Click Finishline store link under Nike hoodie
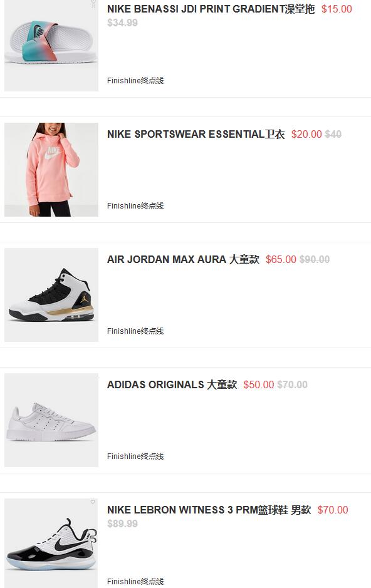Screen dimensions: 371x588 click(135, 206)
